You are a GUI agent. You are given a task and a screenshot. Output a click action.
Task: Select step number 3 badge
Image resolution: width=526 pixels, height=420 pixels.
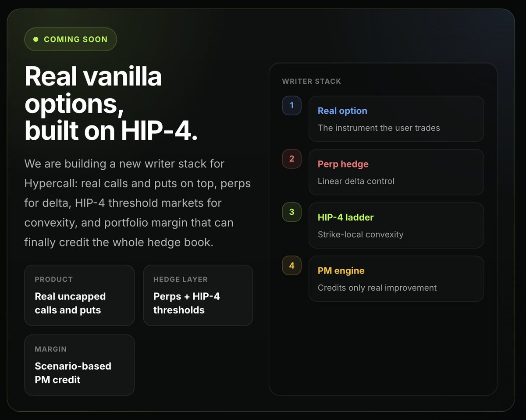coord(292,212)
